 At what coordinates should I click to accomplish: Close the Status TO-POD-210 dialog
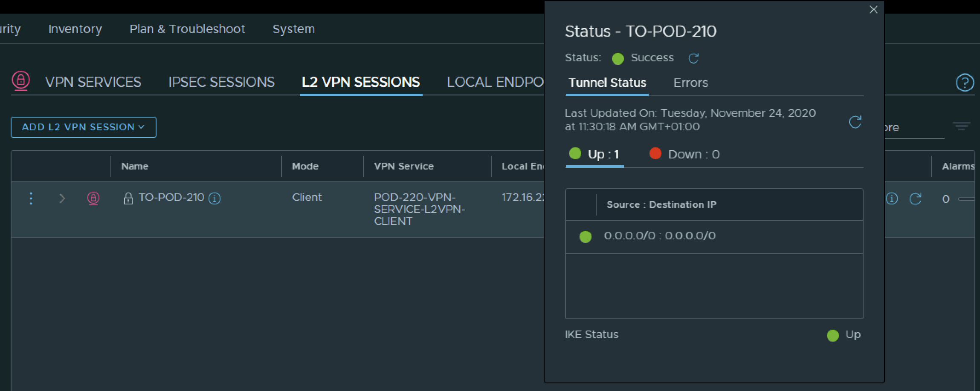click(873, 9)
